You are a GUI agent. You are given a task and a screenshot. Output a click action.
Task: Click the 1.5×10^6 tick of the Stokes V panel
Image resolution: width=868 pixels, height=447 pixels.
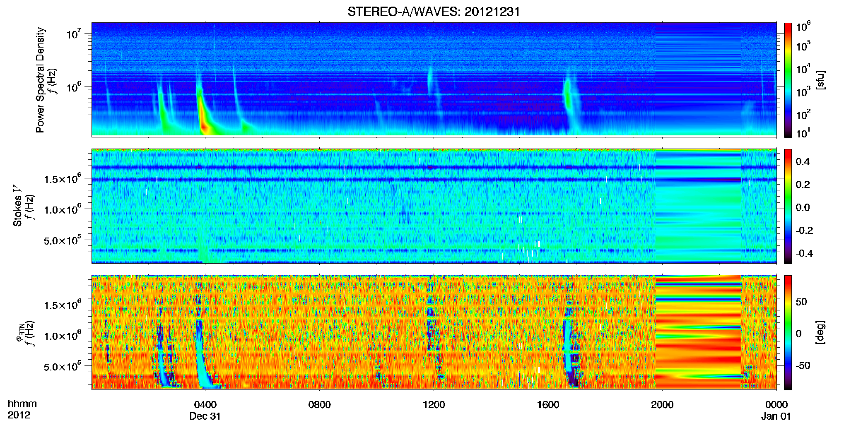(63, 178)
